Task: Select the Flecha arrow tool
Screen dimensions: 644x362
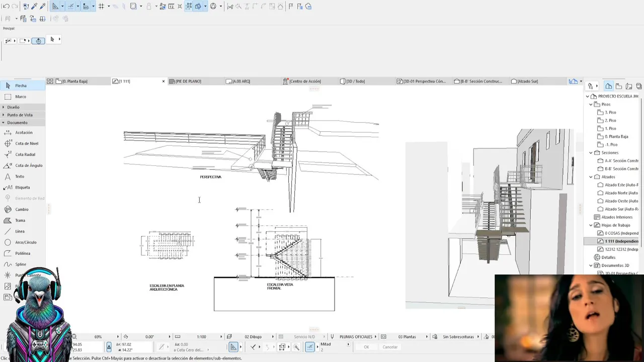Action: coord(23,86)
